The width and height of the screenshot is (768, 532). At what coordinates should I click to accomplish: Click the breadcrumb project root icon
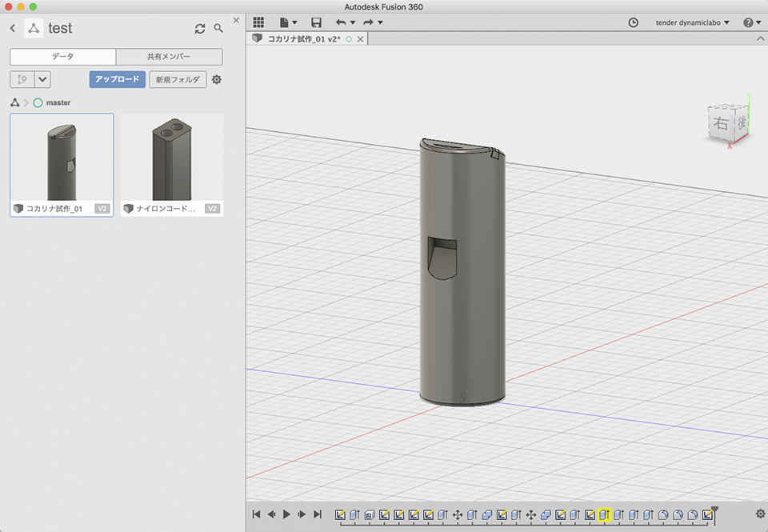click(15, 102)
